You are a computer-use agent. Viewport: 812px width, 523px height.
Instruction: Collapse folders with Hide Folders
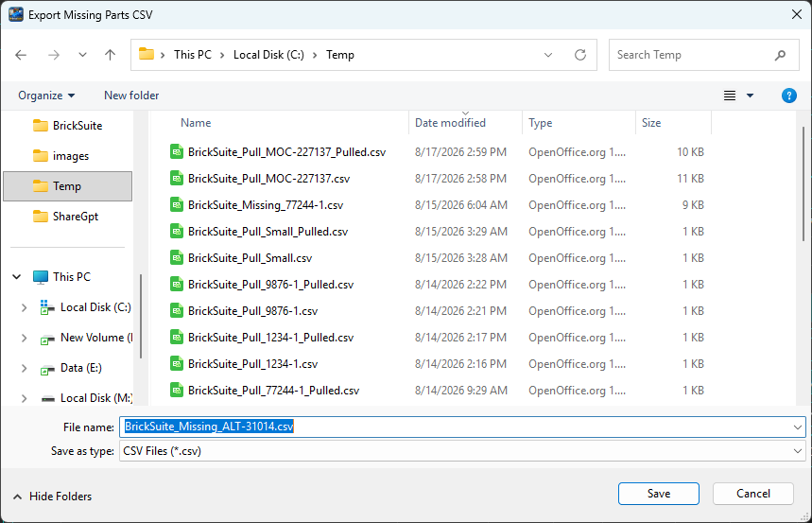coord(52,497)
